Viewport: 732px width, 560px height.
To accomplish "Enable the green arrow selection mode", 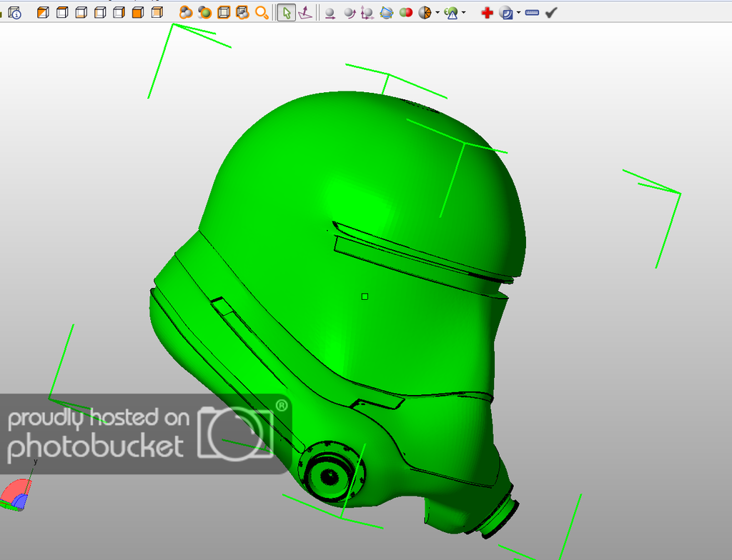I will point(286,13).
